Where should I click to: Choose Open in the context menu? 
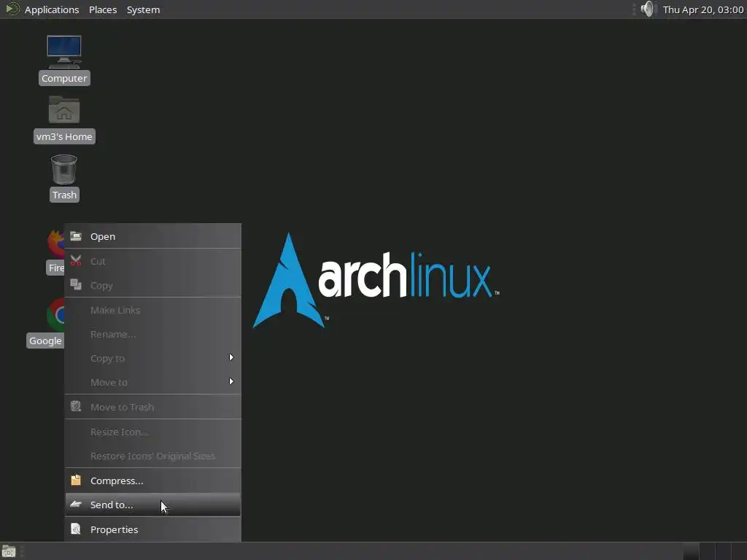(x=152, y=236)
